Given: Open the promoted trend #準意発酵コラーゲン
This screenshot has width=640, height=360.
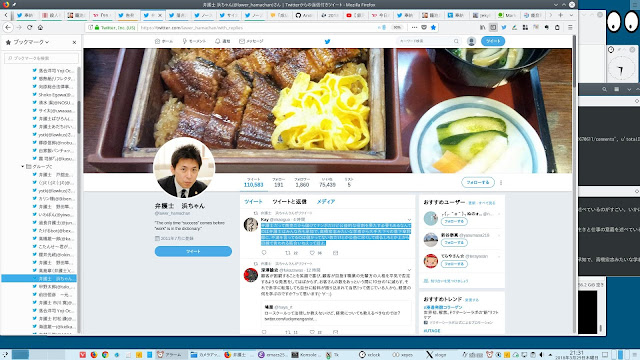Looking at the screenshot, I should pyautogui.click(x=443, y=307).
